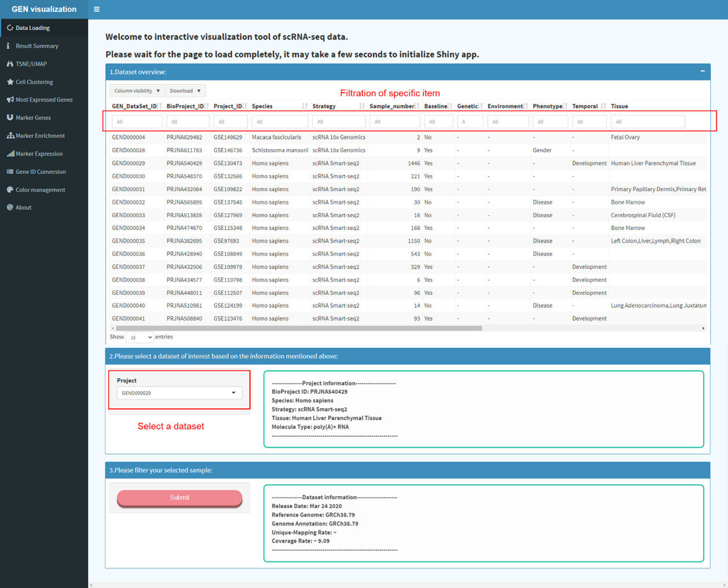Click the Phenotype filter field

pos(550,122)
